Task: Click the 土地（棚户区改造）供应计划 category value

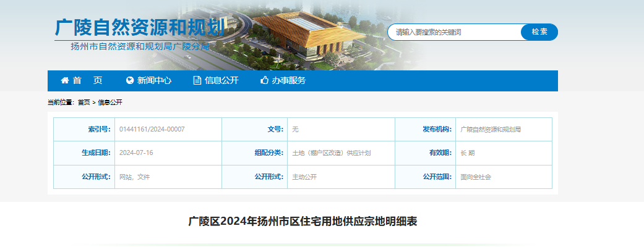Action: tap(332, 153)
